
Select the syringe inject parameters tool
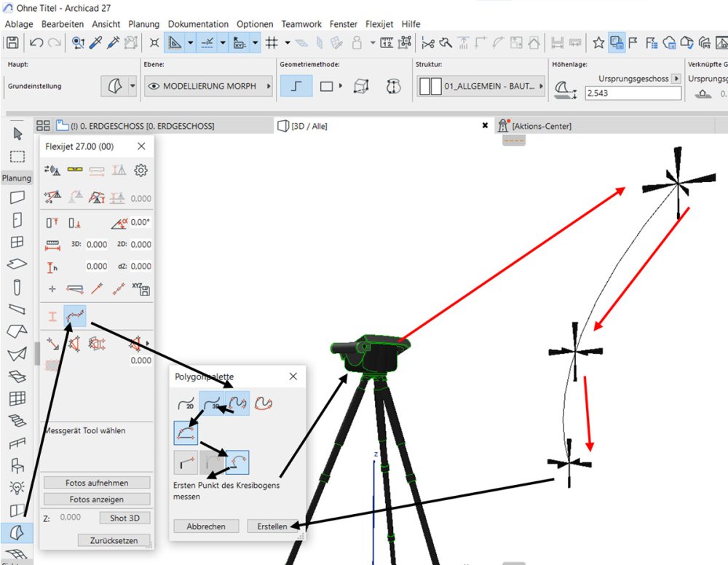(x=114, y=43)
